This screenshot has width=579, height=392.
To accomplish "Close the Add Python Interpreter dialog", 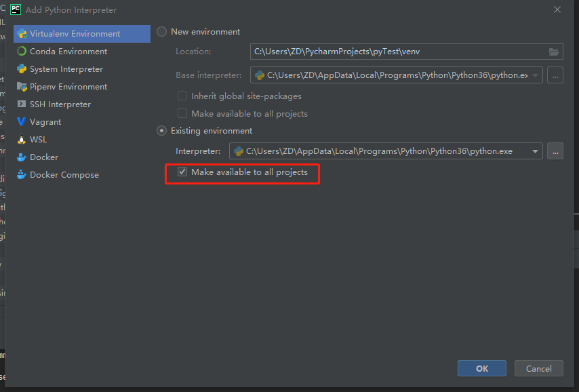I will [x=557, y=9].
